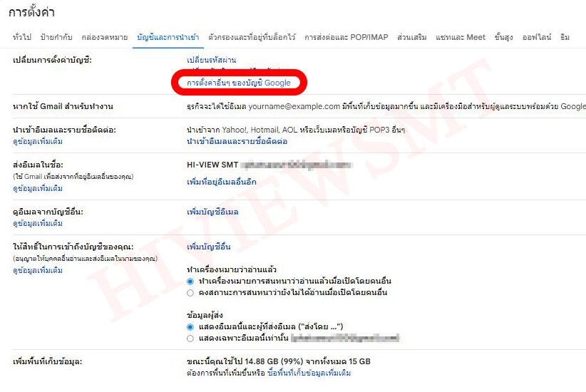Open the ทั่วไป (General) settings tab
Screen dimensions: 586x392
click(22, 37)
